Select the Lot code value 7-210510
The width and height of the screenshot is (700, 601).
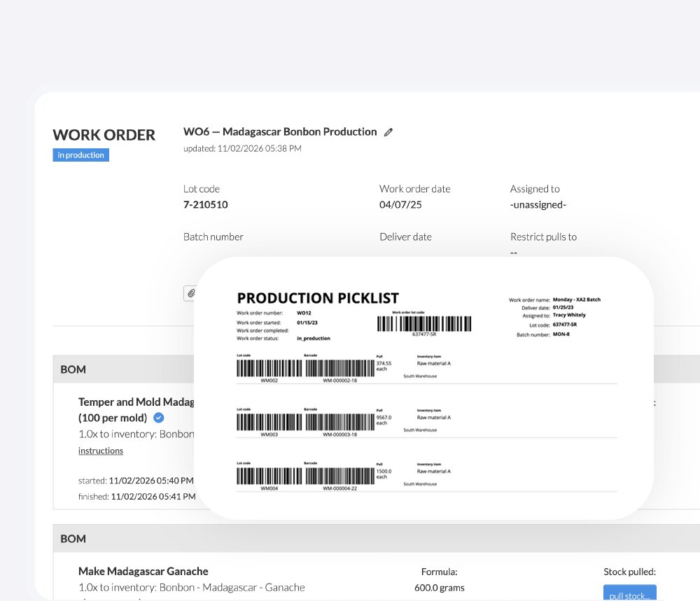(205, 205)
